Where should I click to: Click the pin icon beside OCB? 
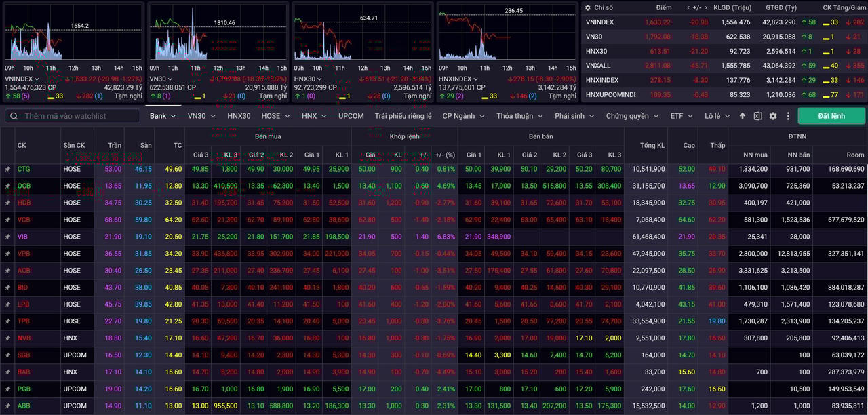7,186
